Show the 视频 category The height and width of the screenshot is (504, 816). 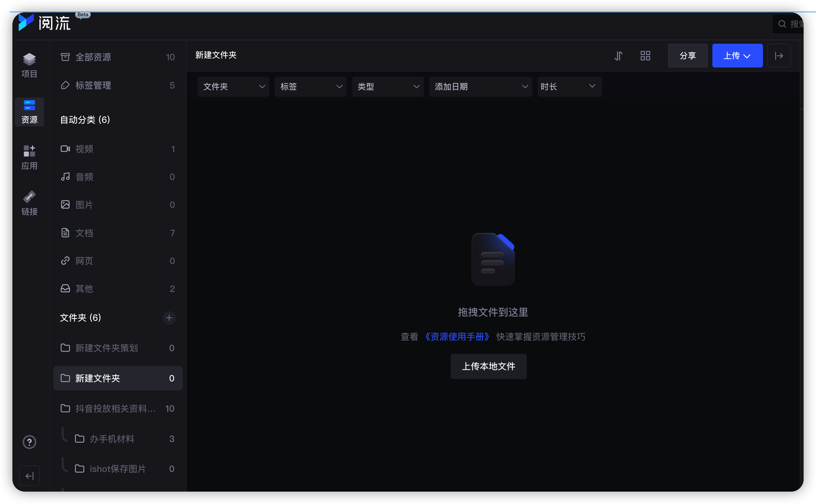point(118,149)
